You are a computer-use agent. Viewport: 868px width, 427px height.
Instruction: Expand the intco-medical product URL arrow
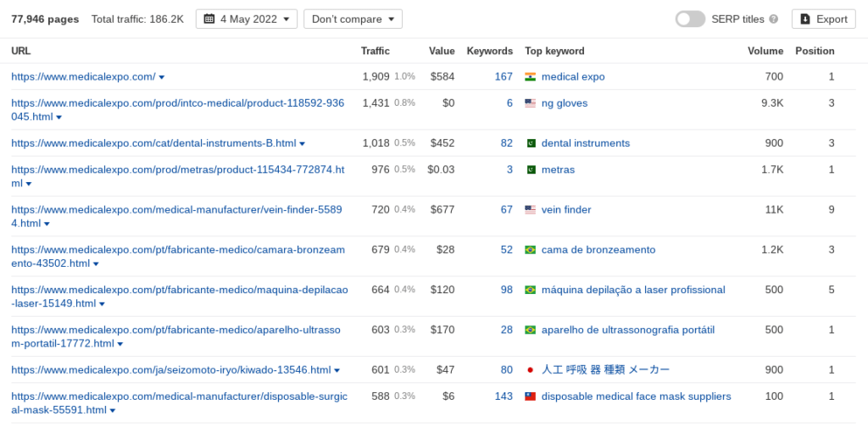[59, 117]
